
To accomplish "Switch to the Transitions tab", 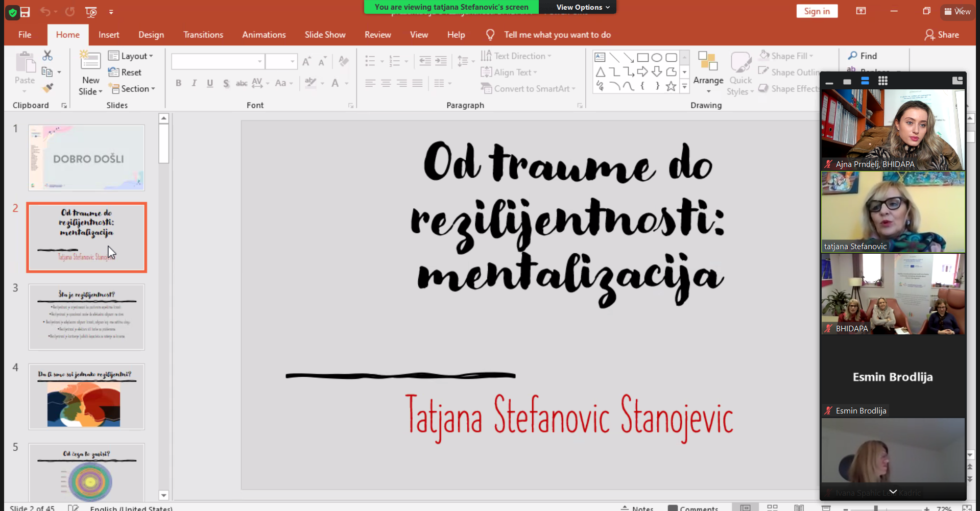I will (203, 35).
